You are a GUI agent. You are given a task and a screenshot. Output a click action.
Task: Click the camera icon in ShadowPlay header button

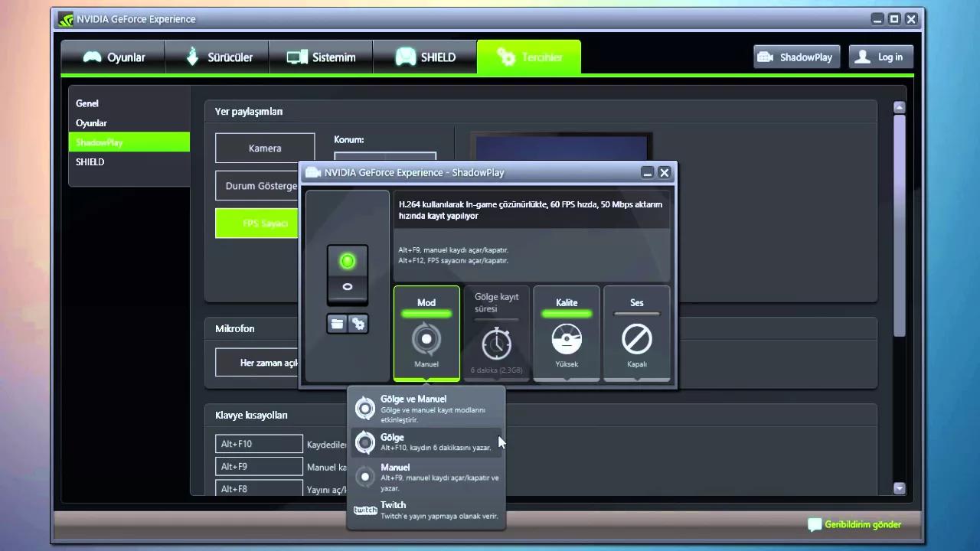pyautogui.click(x=766, y=57)
